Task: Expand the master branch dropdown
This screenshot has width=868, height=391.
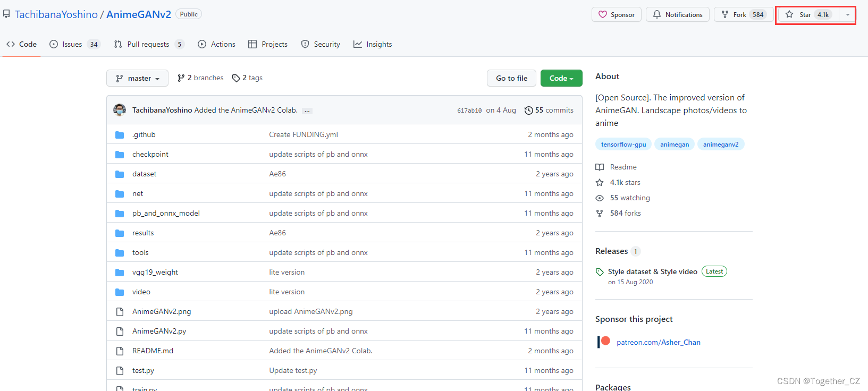Action: (x=137, y=78)
